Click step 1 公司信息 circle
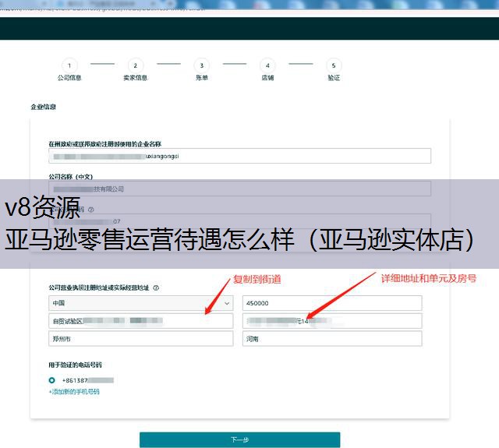This screenshot has height=448, width=499. tap(69, 66)
